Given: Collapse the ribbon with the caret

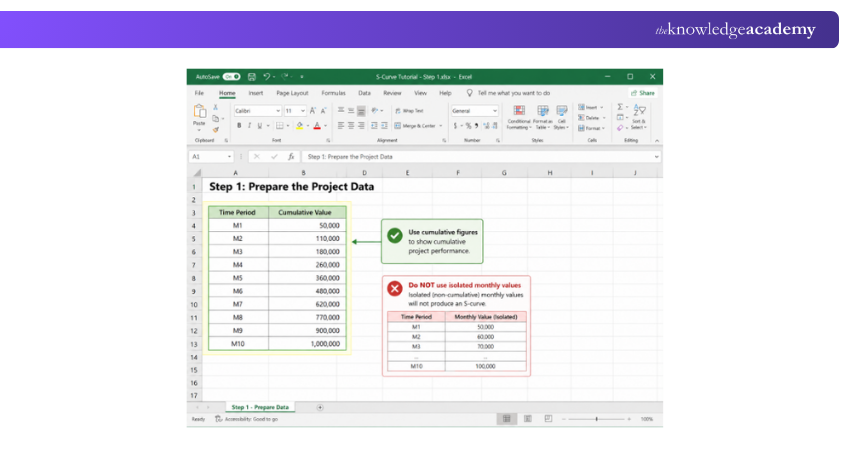Looking at the screenshot, I should click(x=657, y=140).
